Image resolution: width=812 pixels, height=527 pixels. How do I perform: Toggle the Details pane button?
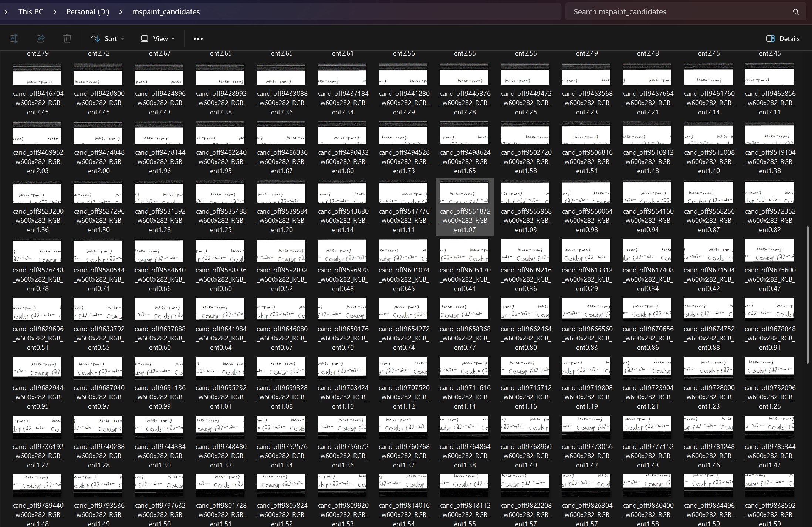[x=783, y=38]
